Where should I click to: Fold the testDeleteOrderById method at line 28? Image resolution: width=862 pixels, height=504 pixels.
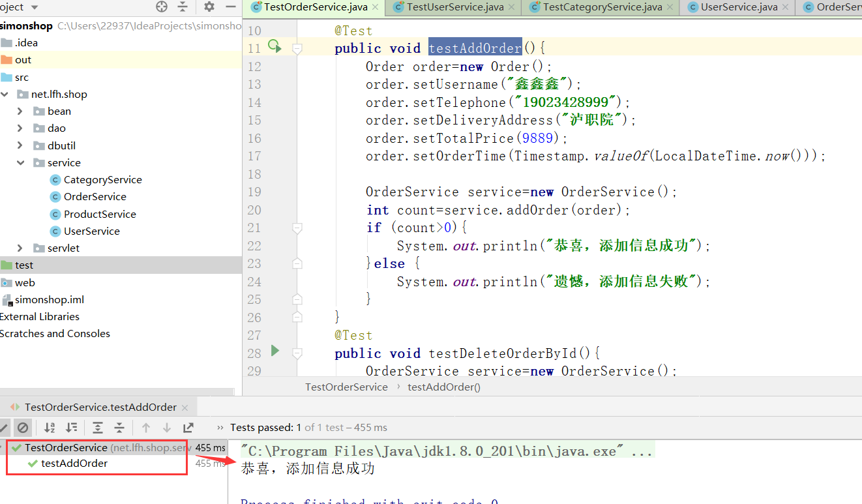coord(297,353)
